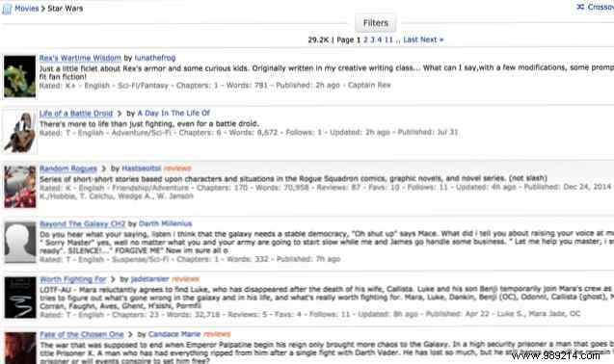Image resolution: width=614 pixels, height=364 pixels.
Task: Open author Hastseoltoi's profile
Action: 142,169
